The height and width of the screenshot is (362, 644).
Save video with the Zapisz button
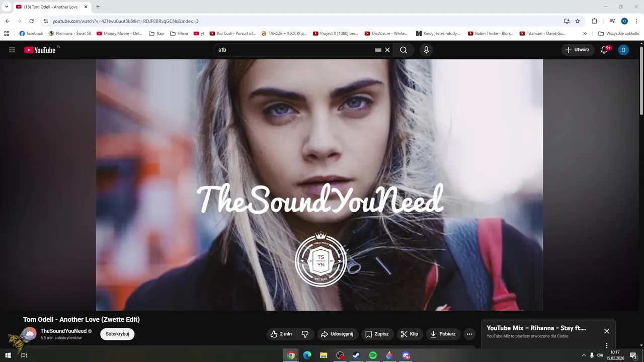pyautogui.click(x=377, y=334)
